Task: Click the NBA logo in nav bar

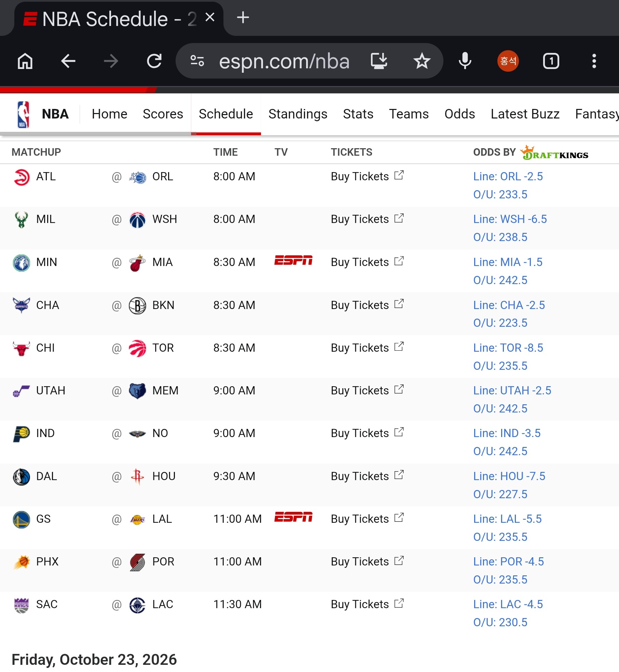Action: pos(23,114)
